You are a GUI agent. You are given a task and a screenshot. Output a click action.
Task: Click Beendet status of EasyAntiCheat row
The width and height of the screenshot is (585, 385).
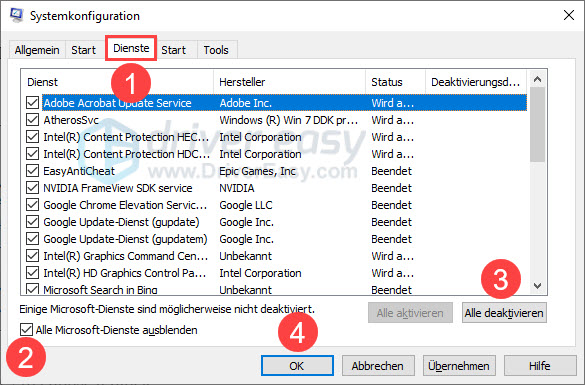coord(391,171)
